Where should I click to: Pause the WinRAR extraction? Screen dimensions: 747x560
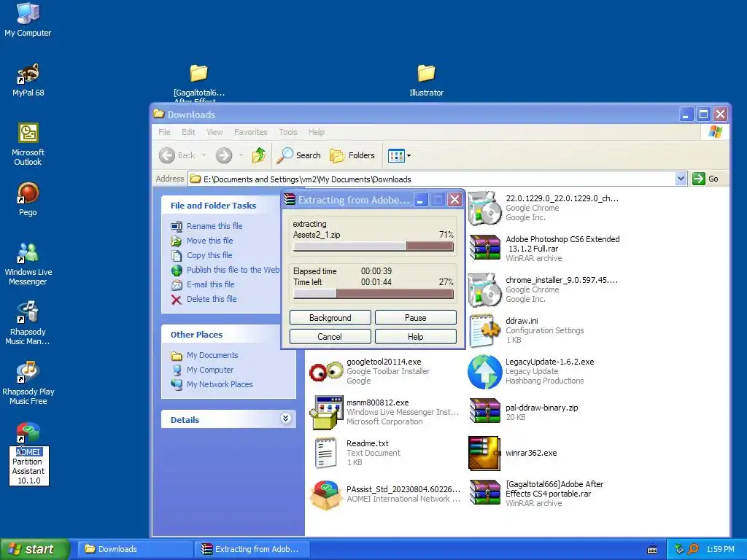415,318
